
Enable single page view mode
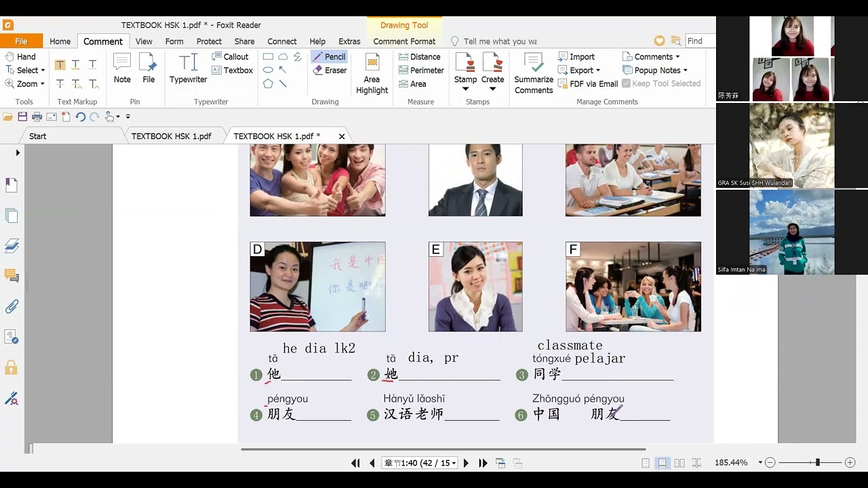646,463
